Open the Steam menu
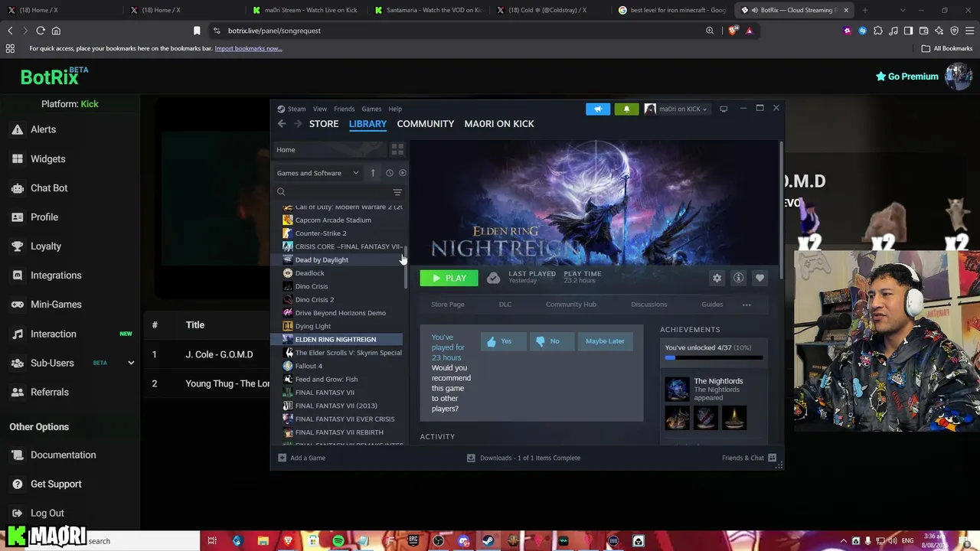 (x=296, y=109)
